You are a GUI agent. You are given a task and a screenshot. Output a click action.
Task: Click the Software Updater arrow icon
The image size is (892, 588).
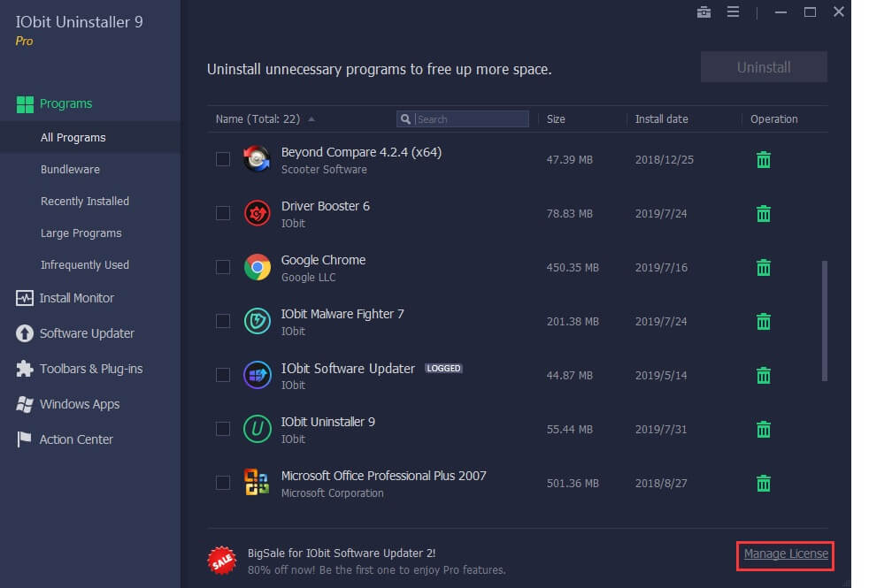point(25,333)
